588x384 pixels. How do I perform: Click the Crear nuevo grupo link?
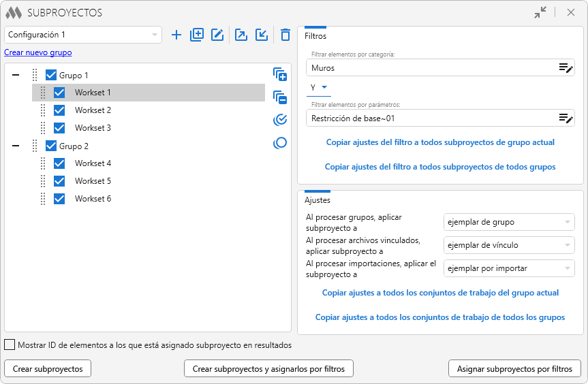[38, 52]
